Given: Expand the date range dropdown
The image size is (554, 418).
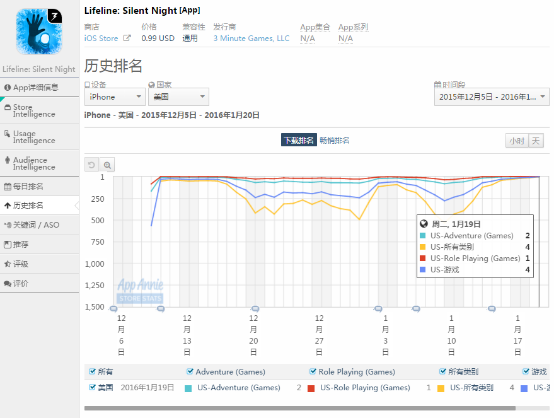Looking at the screenshot, I should 491,97.
